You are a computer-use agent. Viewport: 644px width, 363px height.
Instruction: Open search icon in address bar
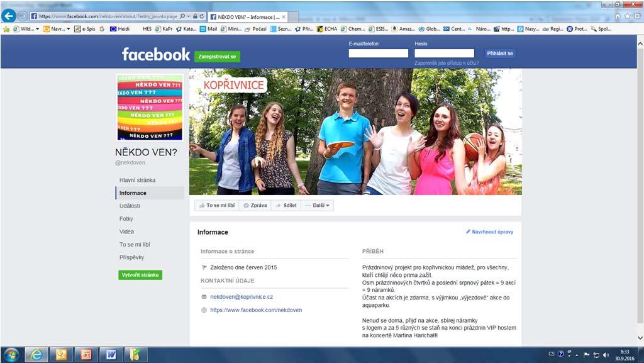pyautogui.click(x=182, y=16)
